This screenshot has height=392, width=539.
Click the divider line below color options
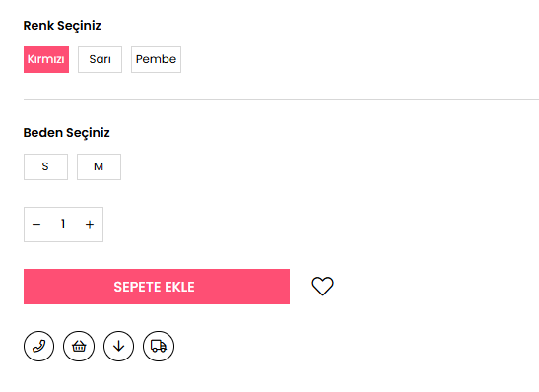281,100
